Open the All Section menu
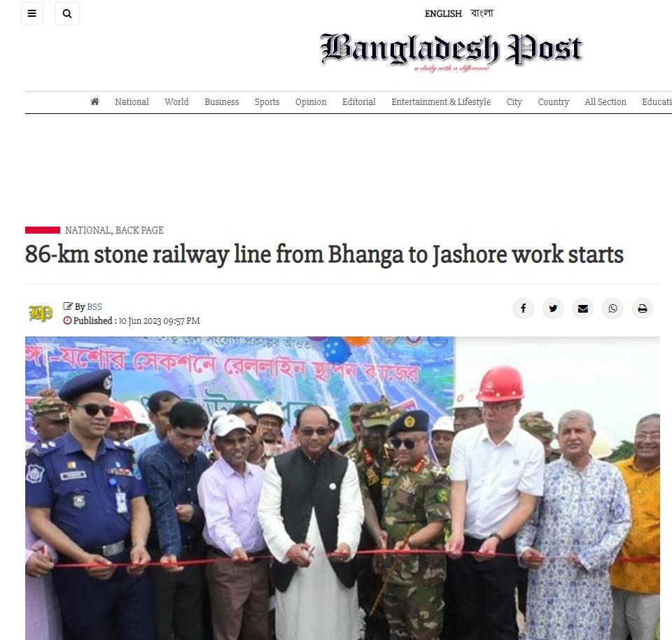 tap(605, 102)
